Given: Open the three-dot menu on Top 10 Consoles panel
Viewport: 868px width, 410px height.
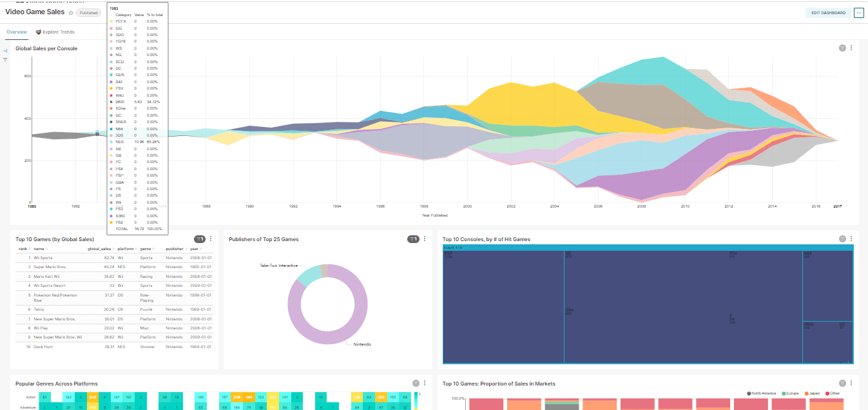Looking at the screenshot, I should coord(852,238).
